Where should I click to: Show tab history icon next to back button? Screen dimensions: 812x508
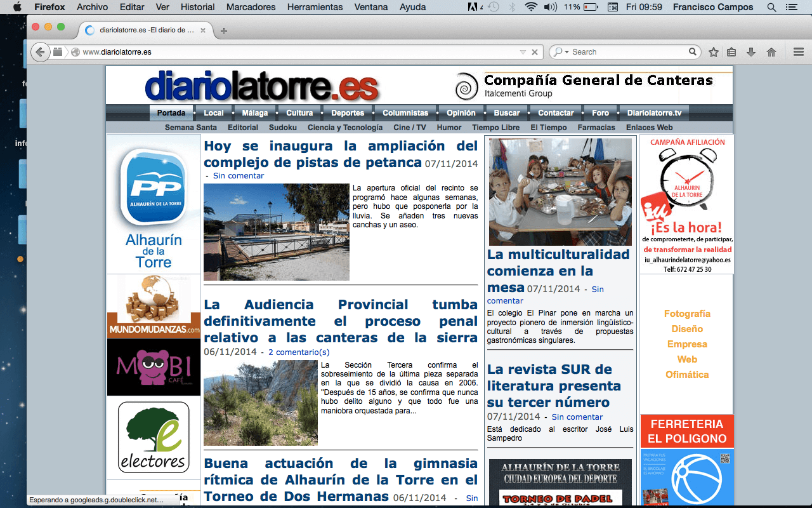[x=58, y=52]
